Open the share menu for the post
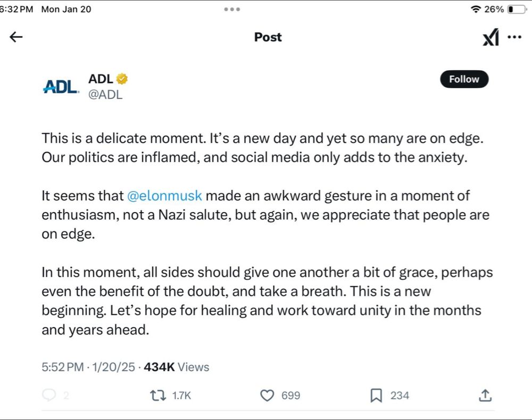This screenshot has width=532, height=420. pyautogui.click(x=485, y=396)
